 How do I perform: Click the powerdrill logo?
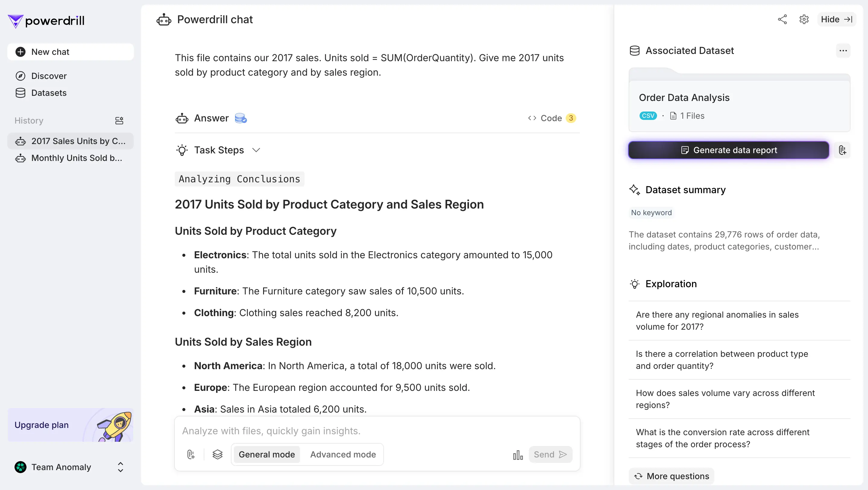[46, 21]
